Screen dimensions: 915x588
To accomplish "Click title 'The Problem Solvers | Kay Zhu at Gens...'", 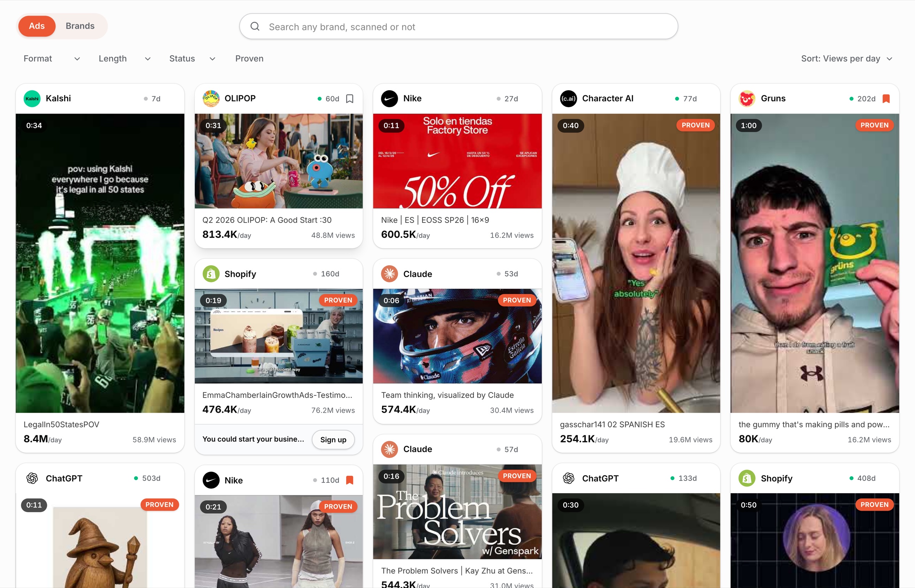I will point(457,571).
